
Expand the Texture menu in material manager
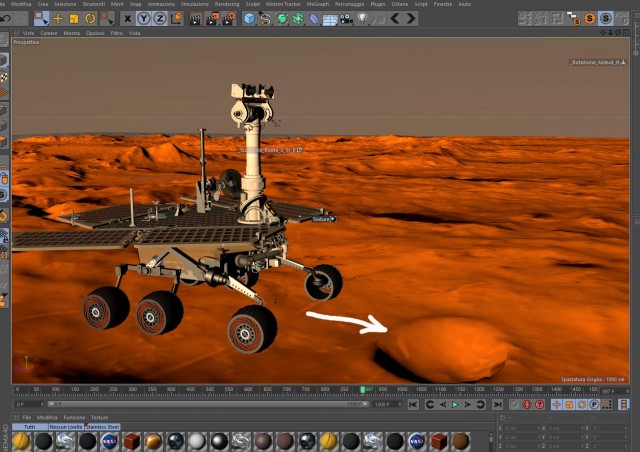pos(99,417)
